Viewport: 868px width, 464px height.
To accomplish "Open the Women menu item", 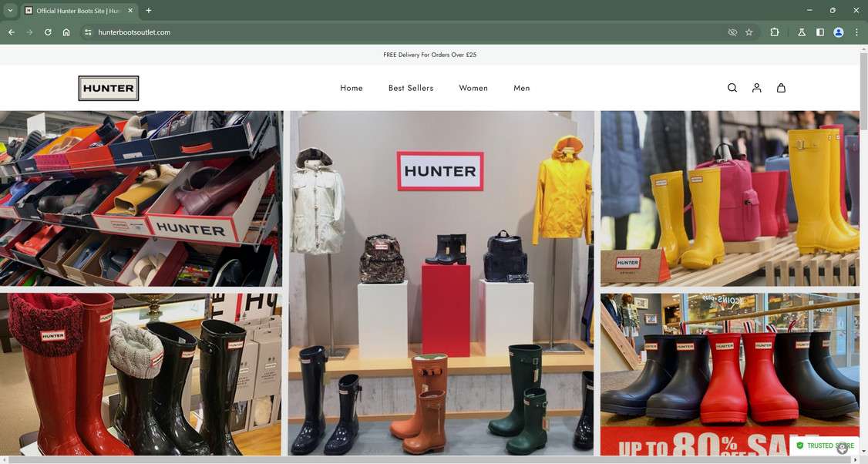I will 473,88.
